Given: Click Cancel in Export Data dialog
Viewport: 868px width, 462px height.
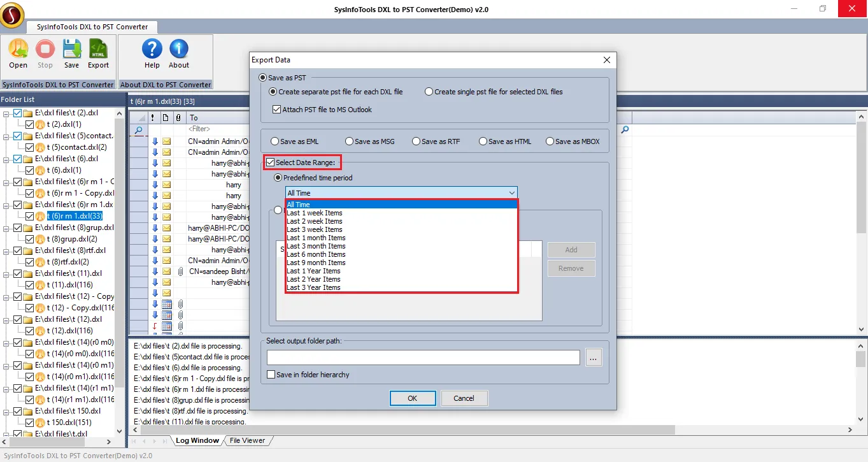Looking at the screenshot, I should pos(464,398).
